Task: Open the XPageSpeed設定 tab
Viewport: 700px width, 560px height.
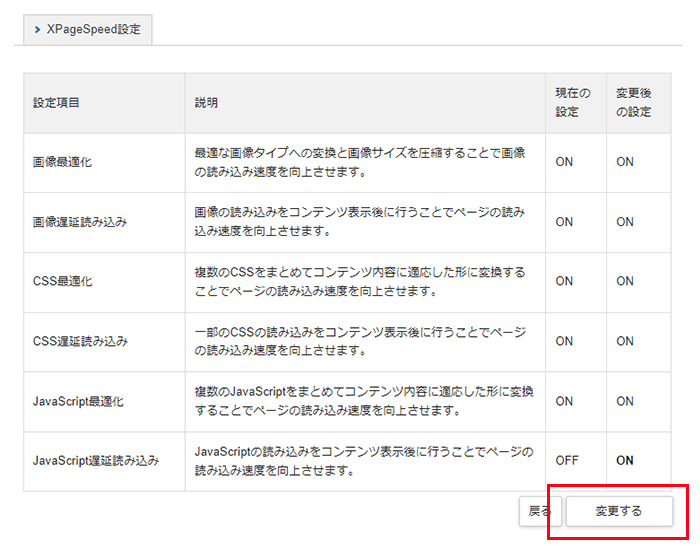Action: coord(84,29)
